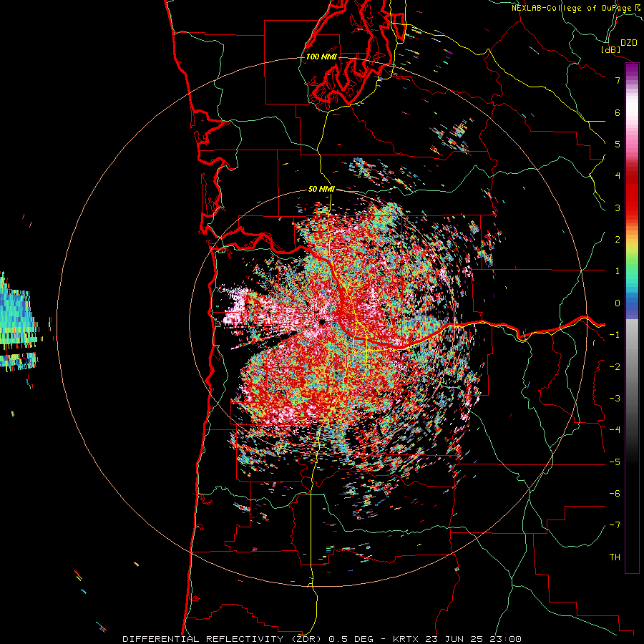Click the ZDR color scale bar
644x644 pixels.
(x=632, y=318)
